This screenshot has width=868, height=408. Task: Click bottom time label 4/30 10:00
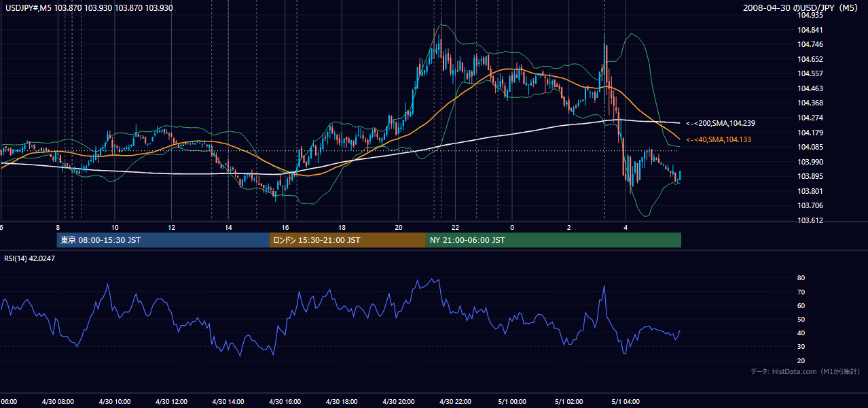114,401
